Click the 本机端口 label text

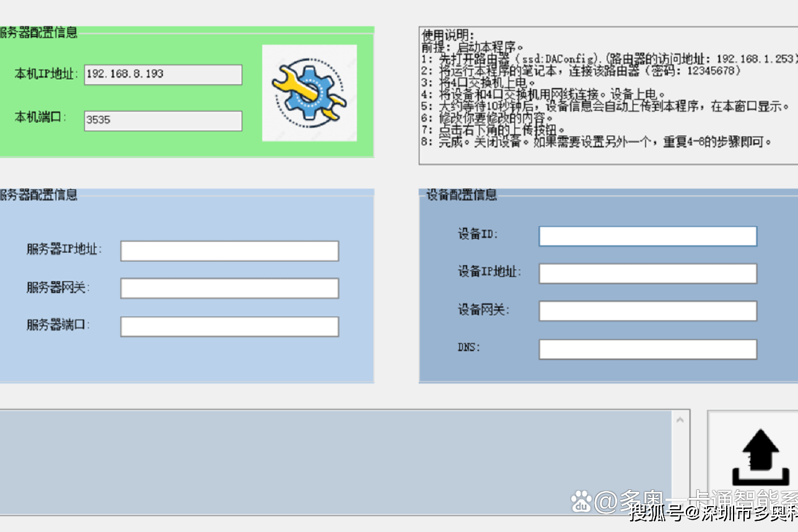[x=40, y=116]
